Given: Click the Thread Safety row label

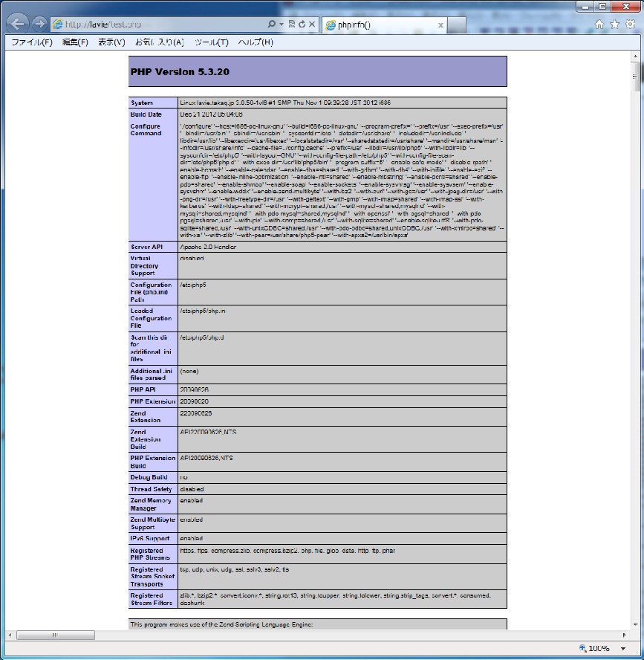Looking at the screenshot, I should 151,489.
